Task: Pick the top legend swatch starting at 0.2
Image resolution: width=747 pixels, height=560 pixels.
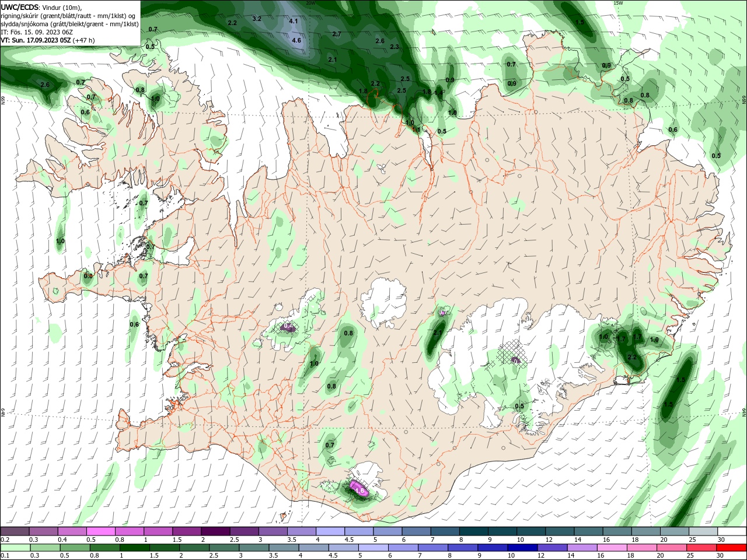Action: point(15,531)
